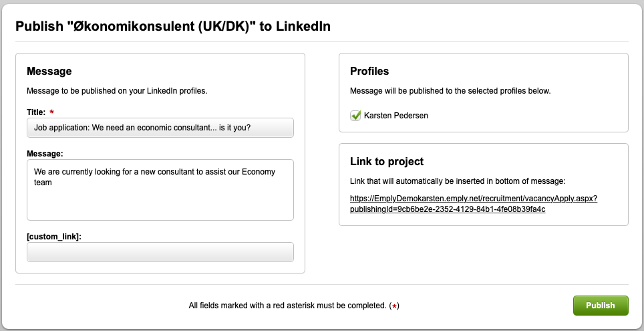
Task: Click the green Publish button
Action: click(600, 306)
